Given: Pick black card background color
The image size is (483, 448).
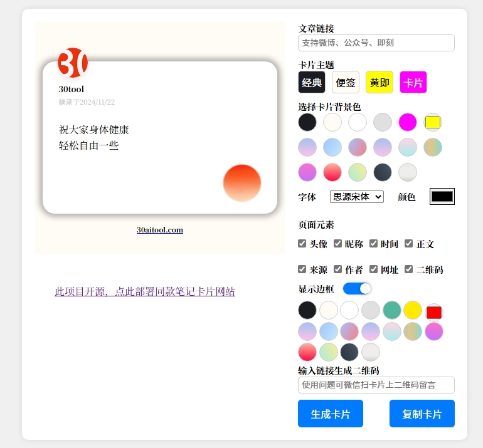Looking at the screenshot, I should click(307, 122).
